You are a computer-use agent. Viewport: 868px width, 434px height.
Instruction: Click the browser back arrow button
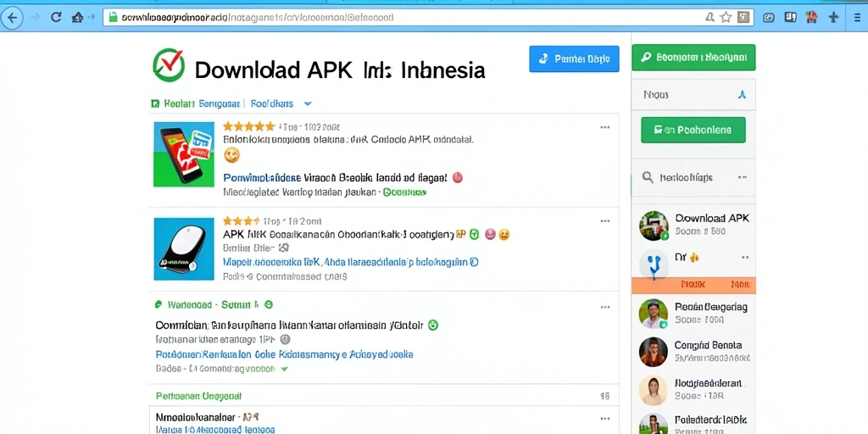pos(12,17)
